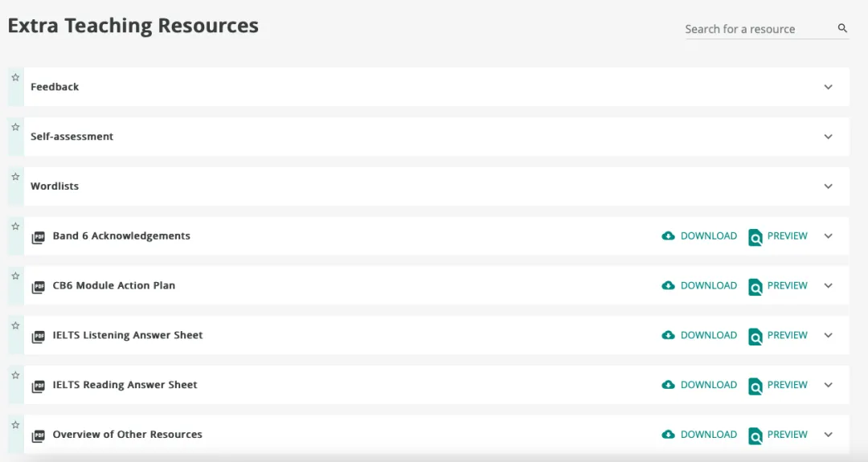The width and height of the screenshot is (868, 462).
Task: Expand details chevron for Band 6 Acknowledgements
Action: pyautogui.click(x=828, y=236)
